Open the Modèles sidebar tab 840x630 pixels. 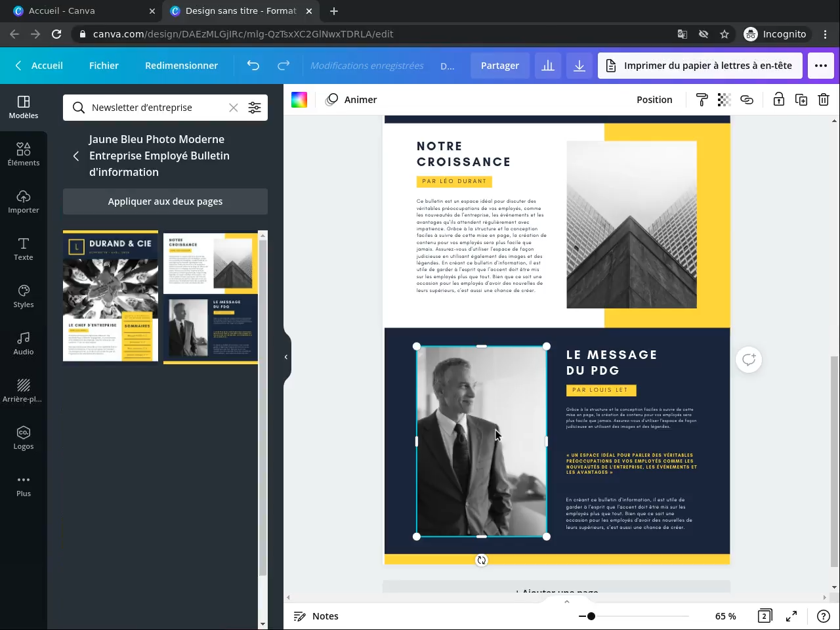(24, 107)
